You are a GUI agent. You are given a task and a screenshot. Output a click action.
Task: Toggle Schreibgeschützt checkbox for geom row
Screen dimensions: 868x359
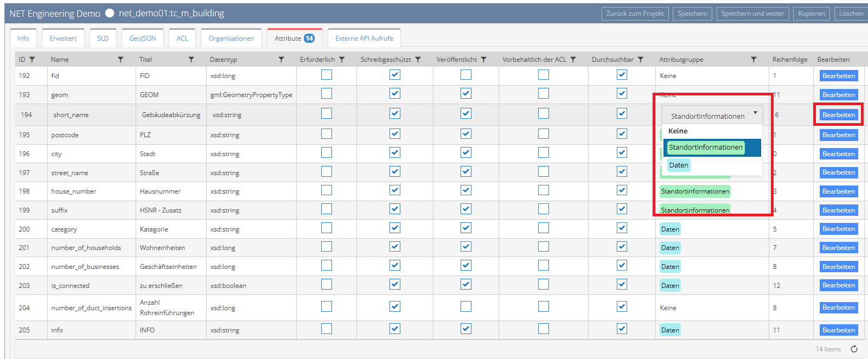(x=395, y=93)
